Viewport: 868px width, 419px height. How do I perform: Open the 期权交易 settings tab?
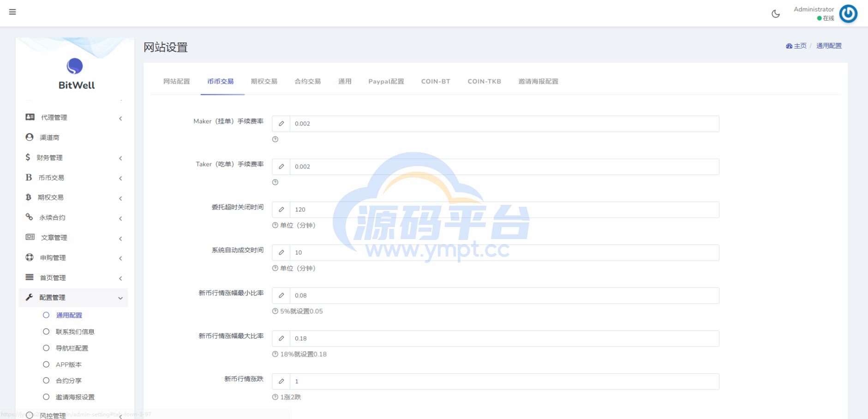point(264,81)
